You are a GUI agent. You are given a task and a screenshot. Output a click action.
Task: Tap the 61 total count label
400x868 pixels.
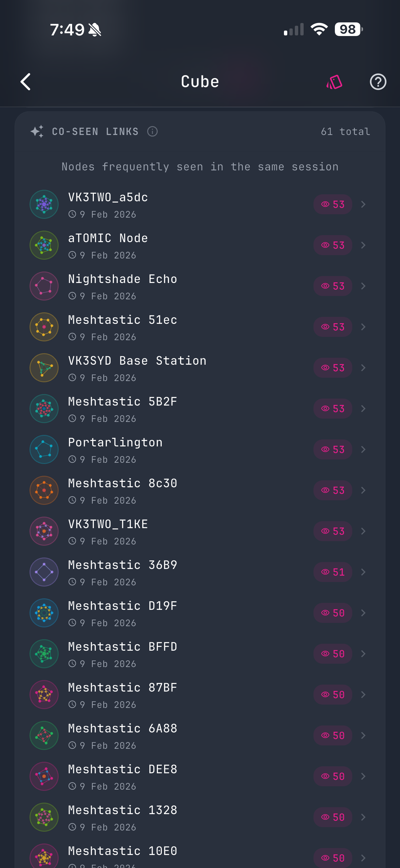coord(345,131)
